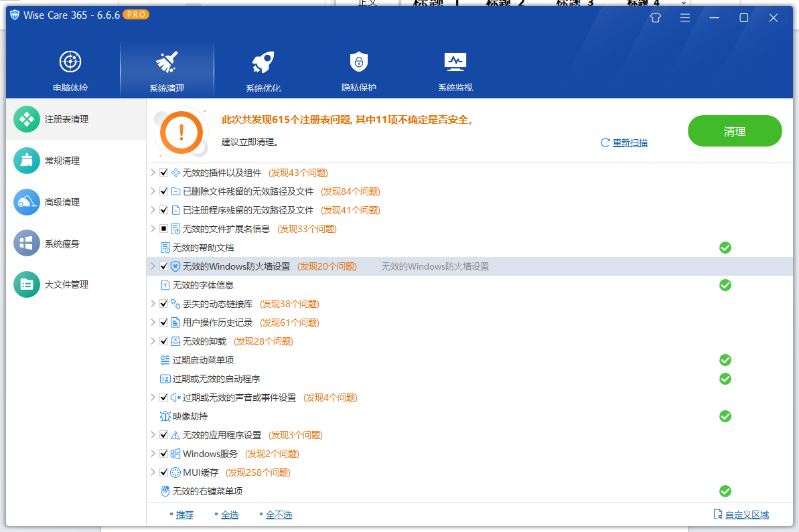Click the icon beside 无效的帮助文档

[x=165, y=248]
